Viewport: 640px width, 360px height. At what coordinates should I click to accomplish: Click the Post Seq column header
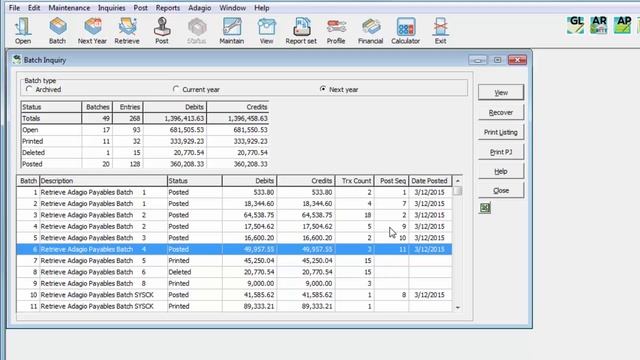[391, 180]
